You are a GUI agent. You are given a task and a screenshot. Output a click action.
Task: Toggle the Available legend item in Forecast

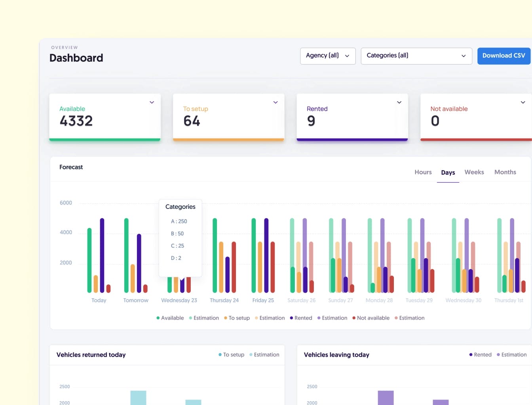click(x=170, y=318)
